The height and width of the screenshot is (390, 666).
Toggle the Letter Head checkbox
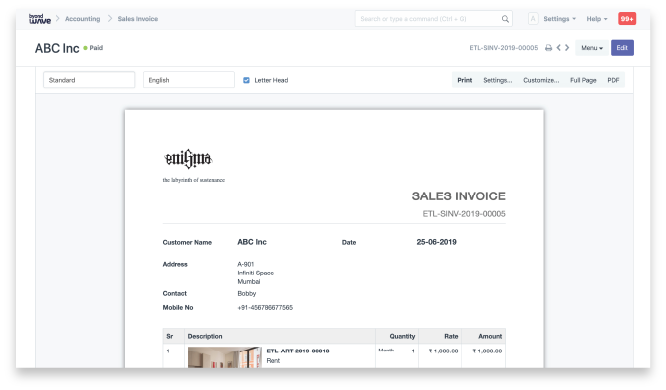(x=246, y=80)
